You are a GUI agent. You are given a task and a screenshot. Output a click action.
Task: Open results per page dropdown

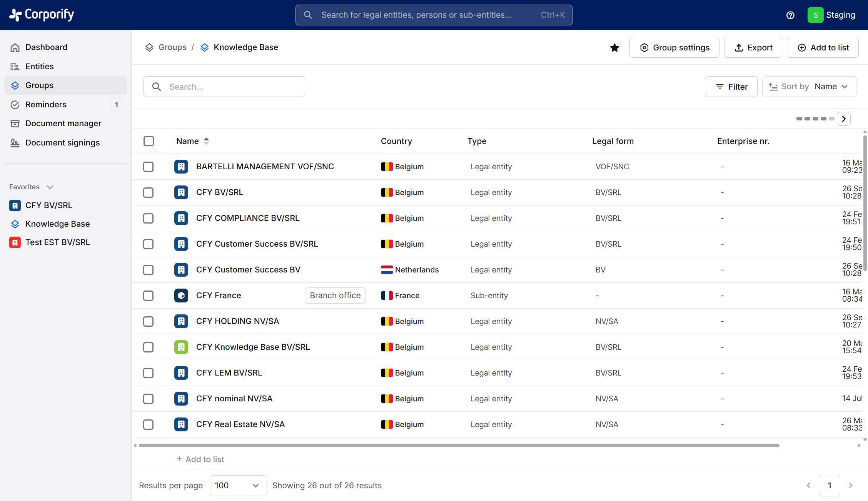pos(238,485)
